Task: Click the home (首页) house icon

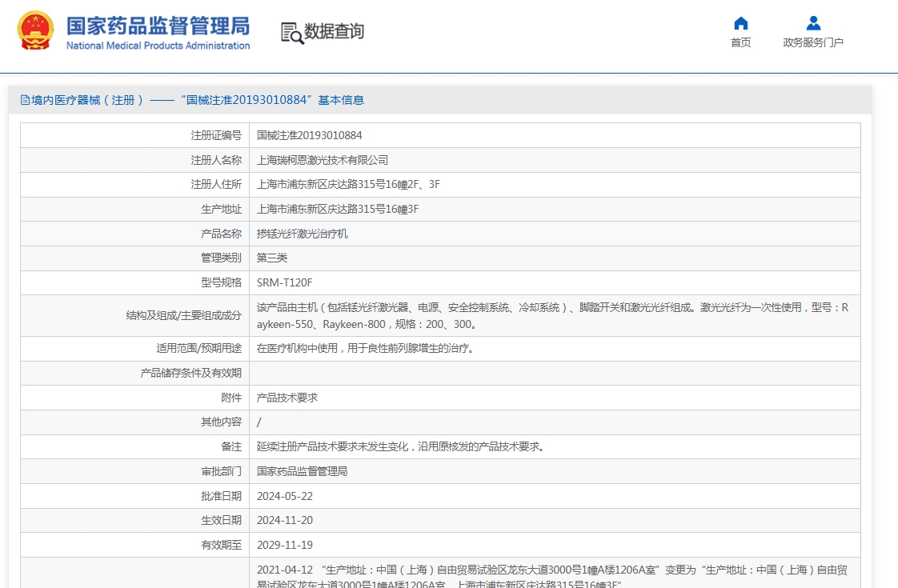Action: click(740, 23)
